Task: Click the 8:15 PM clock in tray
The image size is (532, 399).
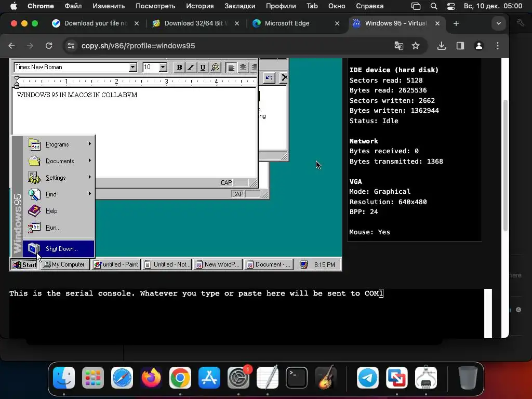Action: tap(324, 264)
